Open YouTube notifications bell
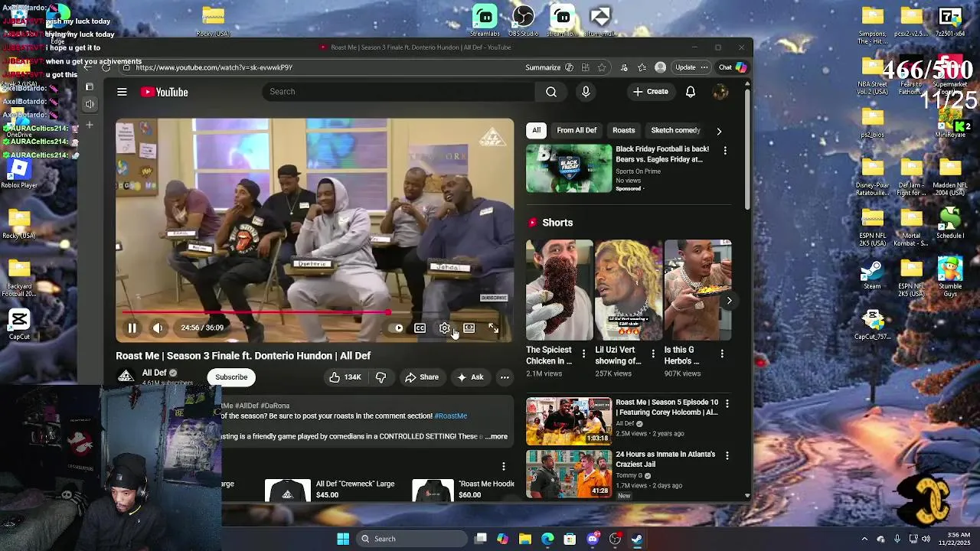This screenshot has width=980, height=551. coord(691,92)
